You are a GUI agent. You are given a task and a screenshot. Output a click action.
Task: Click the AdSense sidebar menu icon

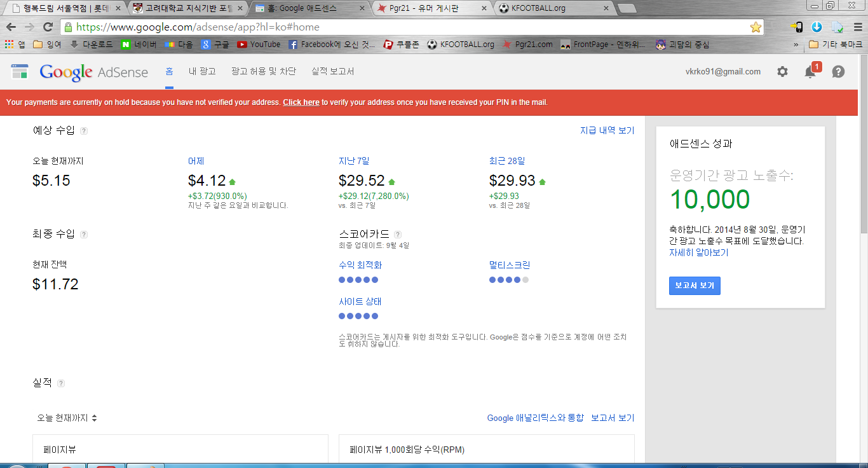point(20,72)
